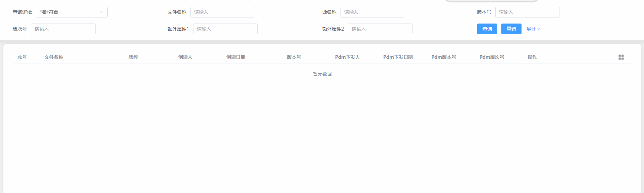Click the 创建日期 column header
The height and width of the screenshot is (193, 644).
pos(236,57)
